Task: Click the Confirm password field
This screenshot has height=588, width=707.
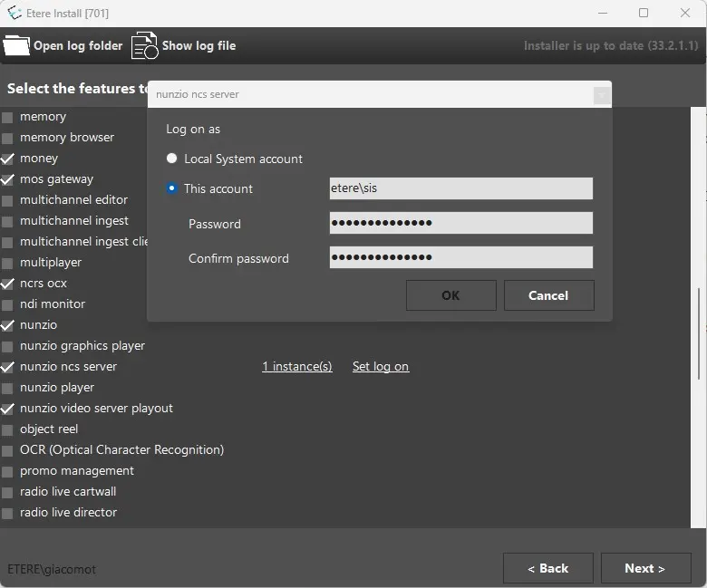Action: (x=460, y=258)
